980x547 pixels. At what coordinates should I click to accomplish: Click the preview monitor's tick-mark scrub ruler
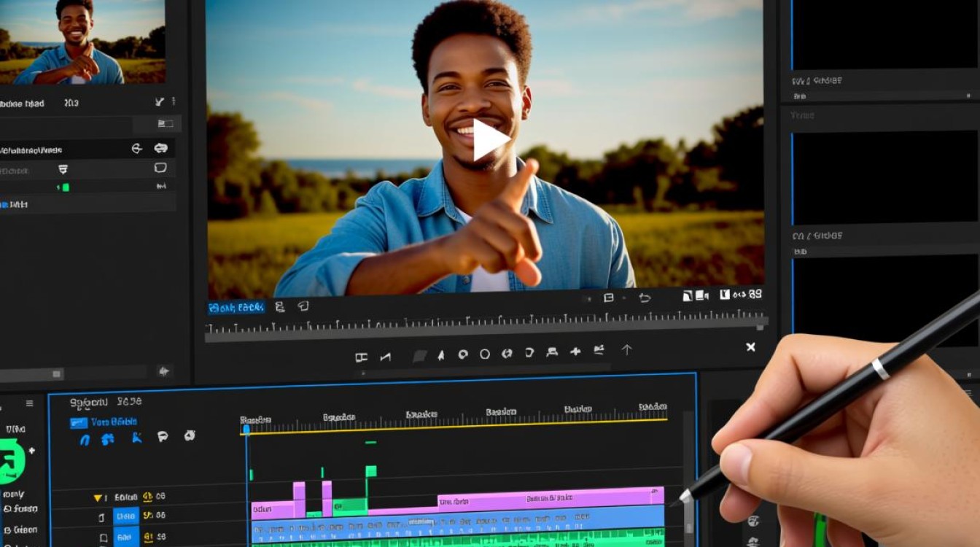point(486,326)
